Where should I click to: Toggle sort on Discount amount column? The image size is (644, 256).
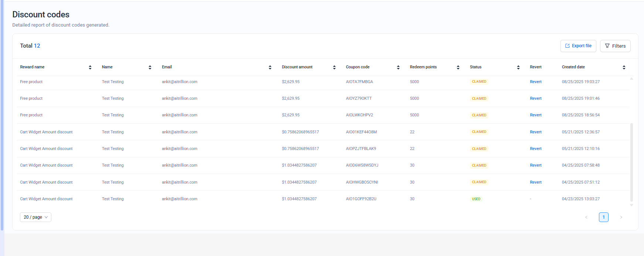pyautogui.click(x=334, y=67)
